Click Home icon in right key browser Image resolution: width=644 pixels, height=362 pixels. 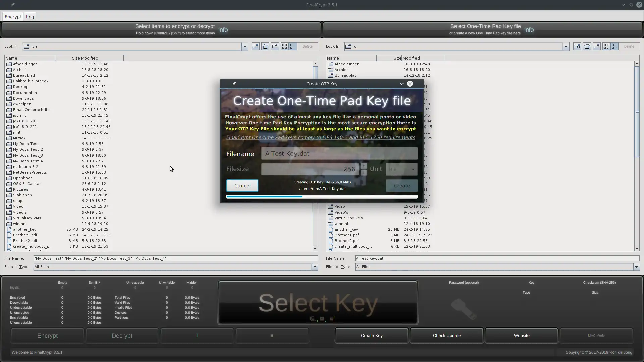tap(587, 47)
